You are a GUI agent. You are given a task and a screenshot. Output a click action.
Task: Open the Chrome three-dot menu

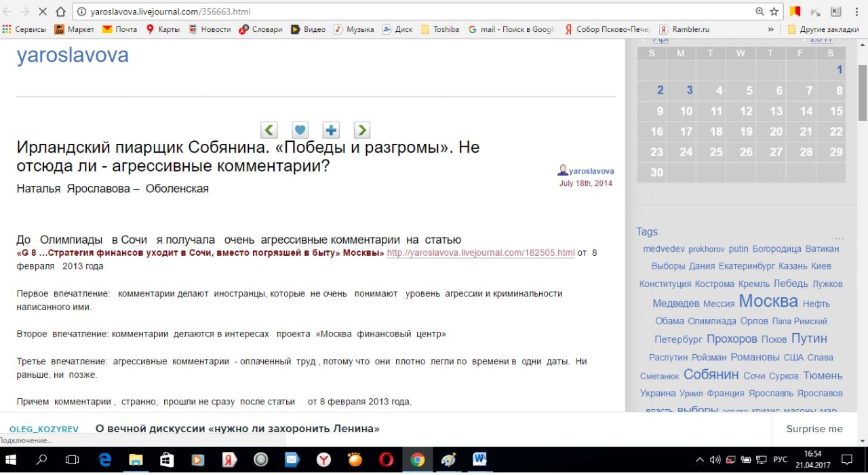[857, 12]
